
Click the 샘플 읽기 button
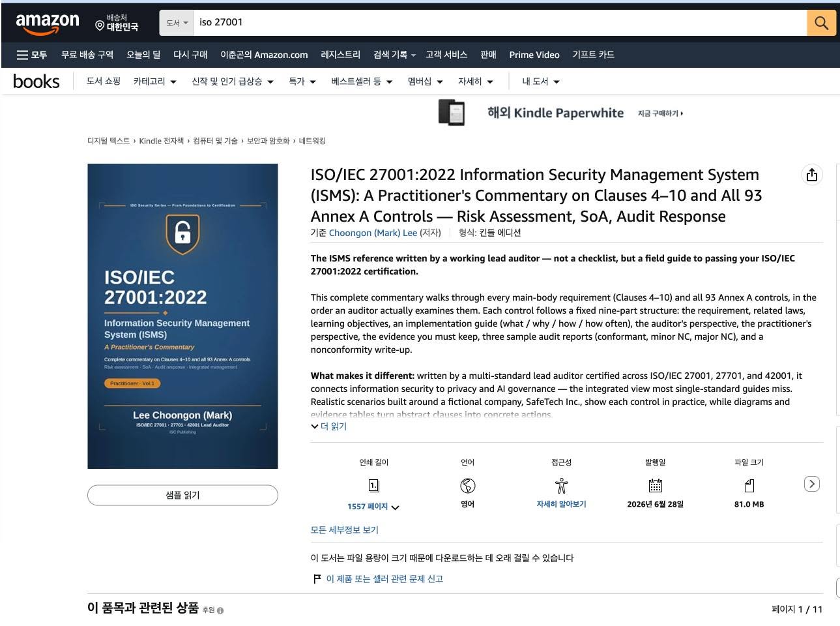click(x=182, y=496)
